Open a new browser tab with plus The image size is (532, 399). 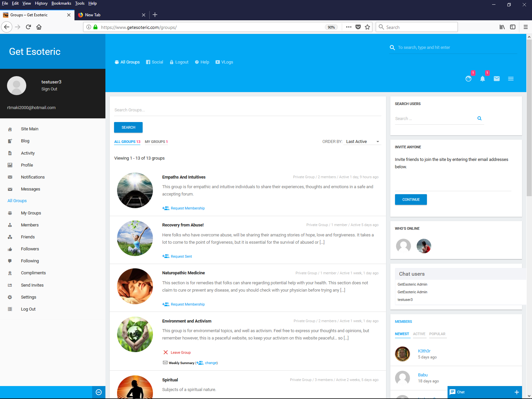click(x=155, y=15)
